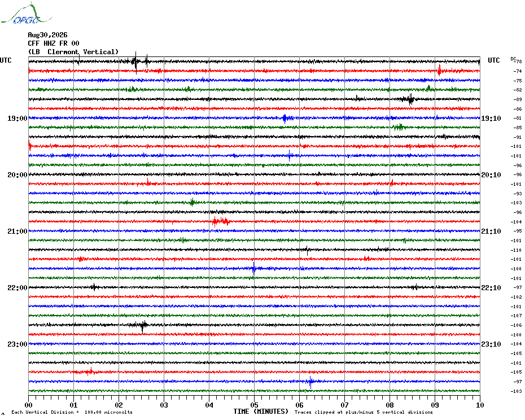Click the 19:10 time label
This screenshot has width=525, height=420.
[x=491, y=119]
